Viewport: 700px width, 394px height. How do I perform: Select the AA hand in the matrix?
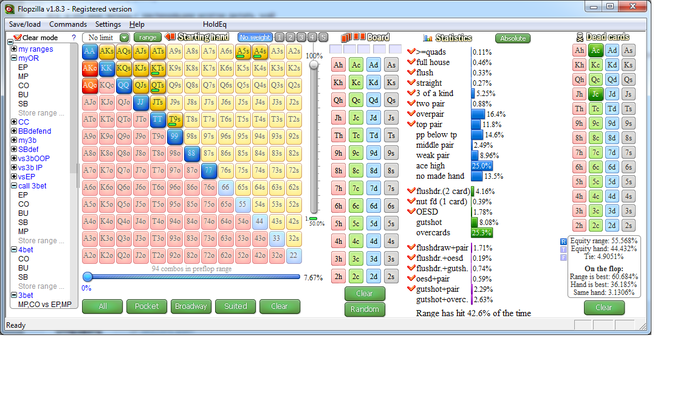coord(90,51)
